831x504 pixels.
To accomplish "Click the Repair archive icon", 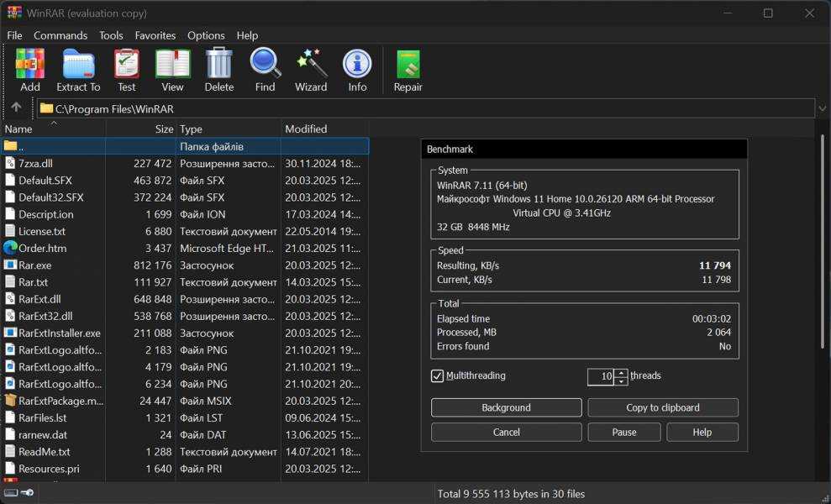I will [408, 64].
